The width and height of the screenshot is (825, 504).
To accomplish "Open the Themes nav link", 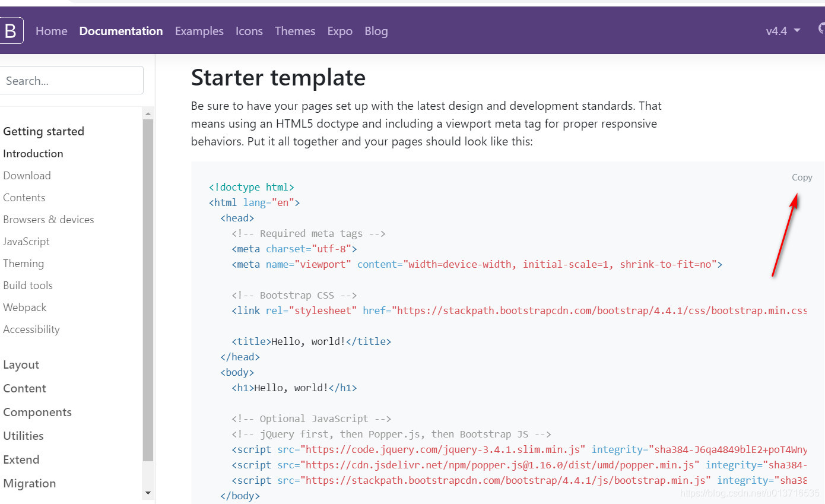I will point(295,31).
